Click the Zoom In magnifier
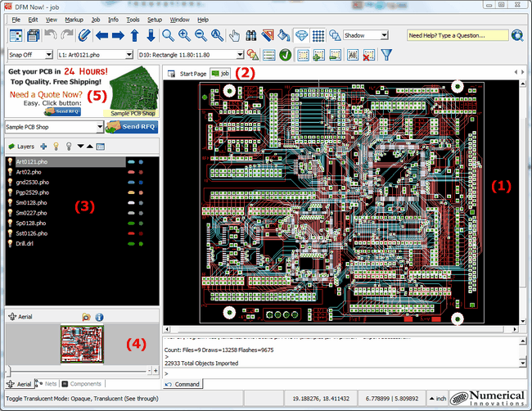Image resolution: width=532 pixels, height=411 pixels. pyautogui.click(x=184, y=35)
